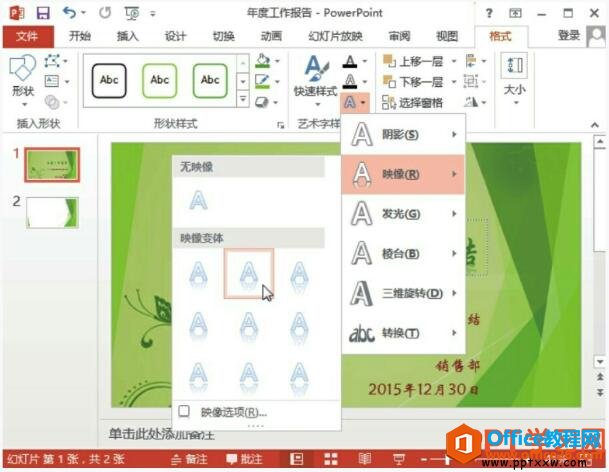Click the Ribbon Display Options icon
The height and width of the screenshot is (472, 609).
(x=515, y=14)
